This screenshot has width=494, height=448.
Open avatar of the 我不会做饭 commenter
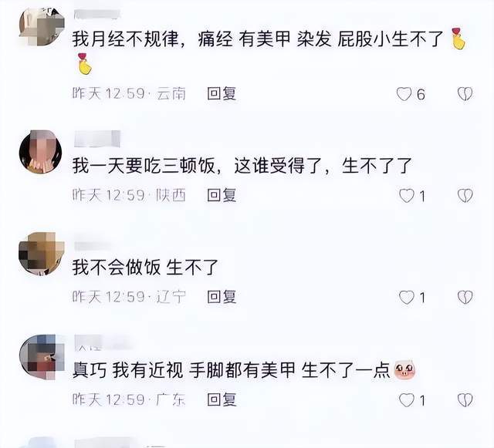pos(41,254)
